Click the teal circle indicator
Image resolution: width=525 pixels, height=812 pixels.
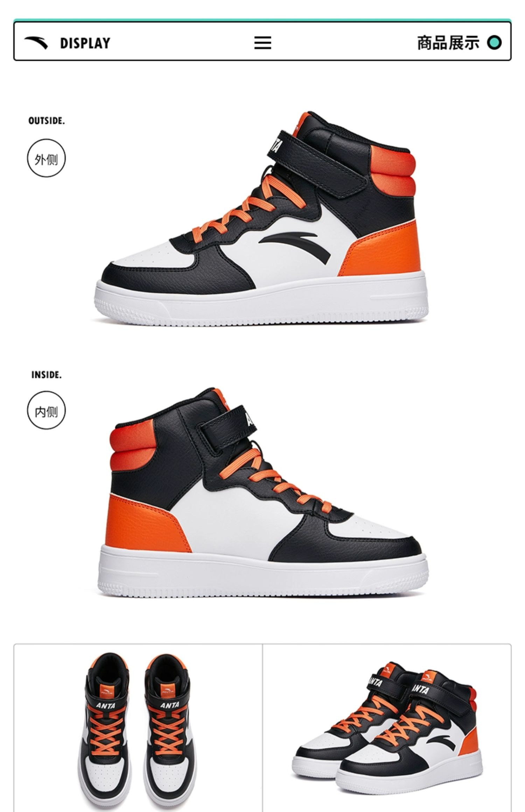(494, 43)
